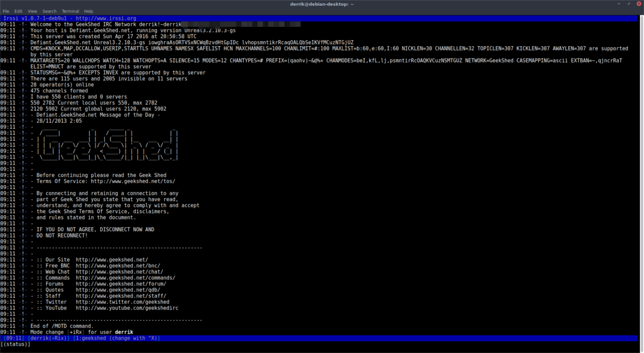644x353 pixels.
Task: Open the Staff geekshed.net/staff/ URL
Action: tap(121, 296)
